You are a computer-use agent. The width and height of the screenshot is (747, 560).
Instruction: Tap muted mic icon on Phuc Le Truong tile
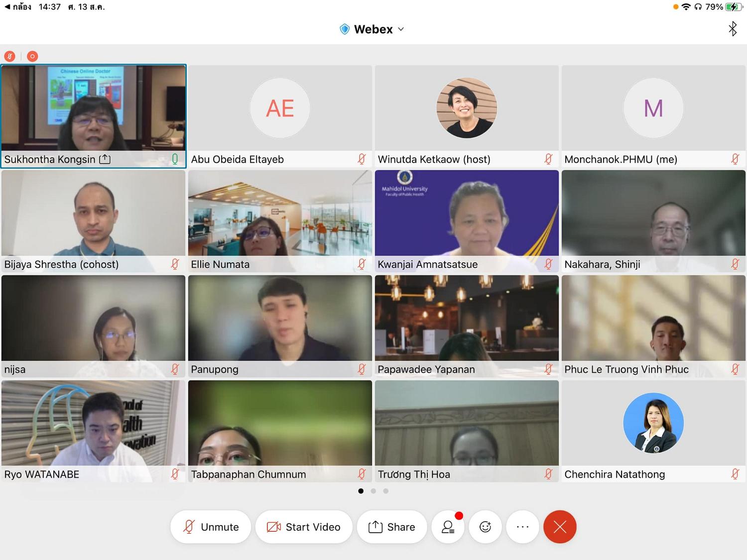735,369
